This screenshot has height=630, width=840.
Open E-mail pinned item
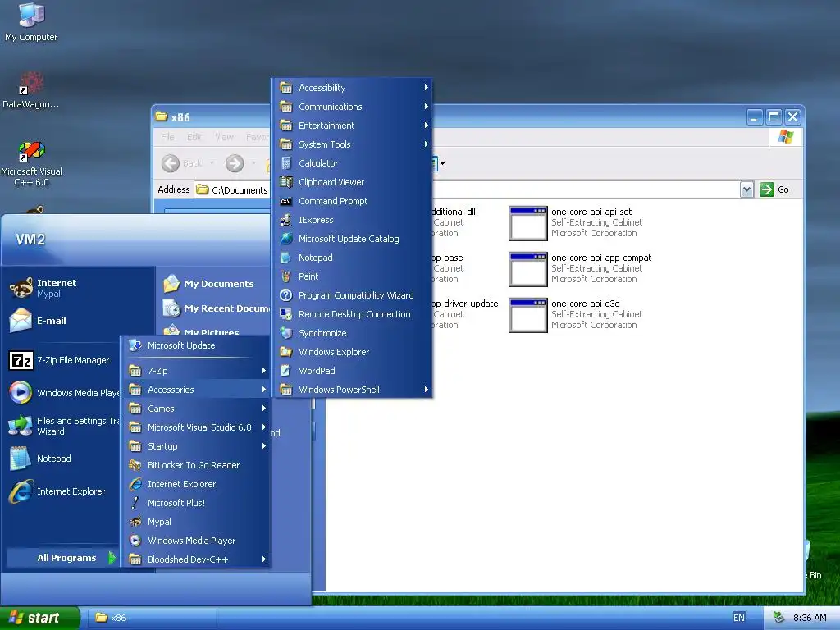pos(62,321)
